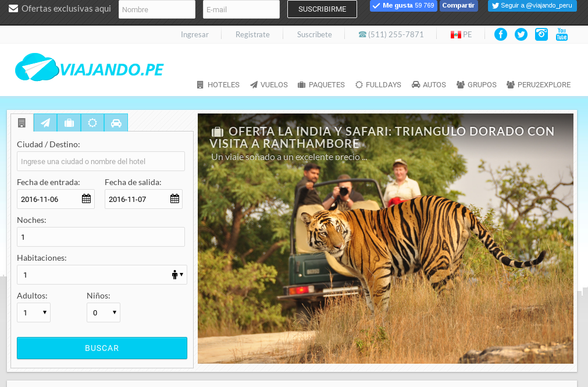Click the BUSCAR search button
588x387 pixels.
coord(102,348)
